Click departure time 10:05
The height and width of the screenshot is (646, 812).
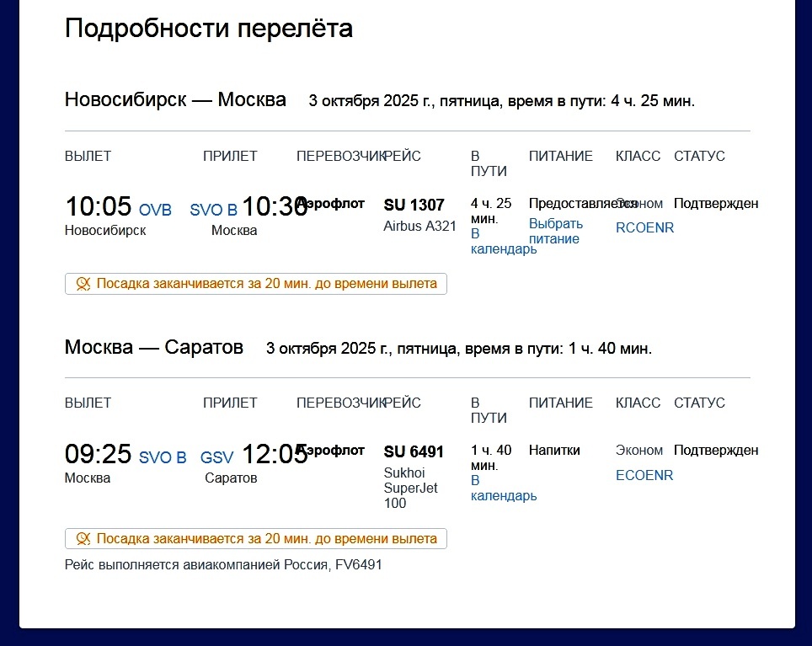click(99, 206)
